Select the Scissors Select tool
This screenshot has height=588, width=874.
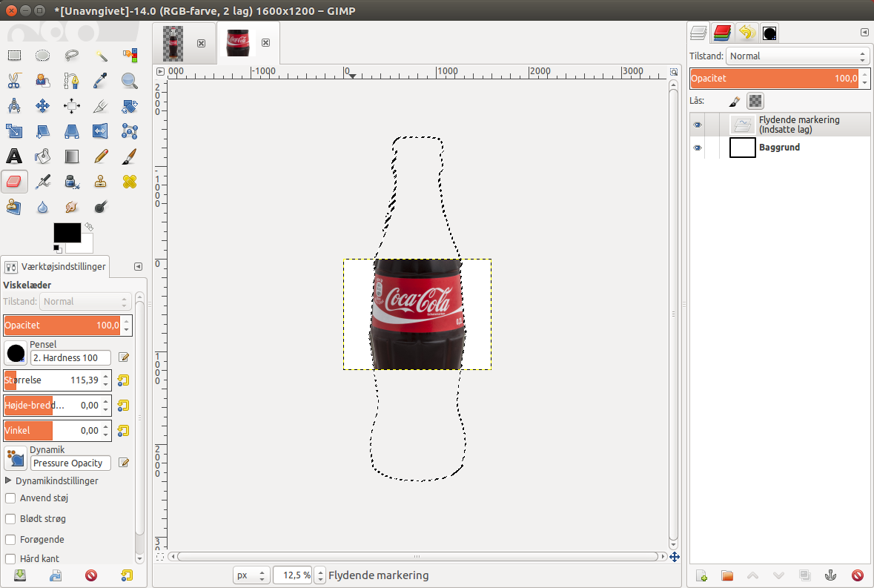(14, 81)
